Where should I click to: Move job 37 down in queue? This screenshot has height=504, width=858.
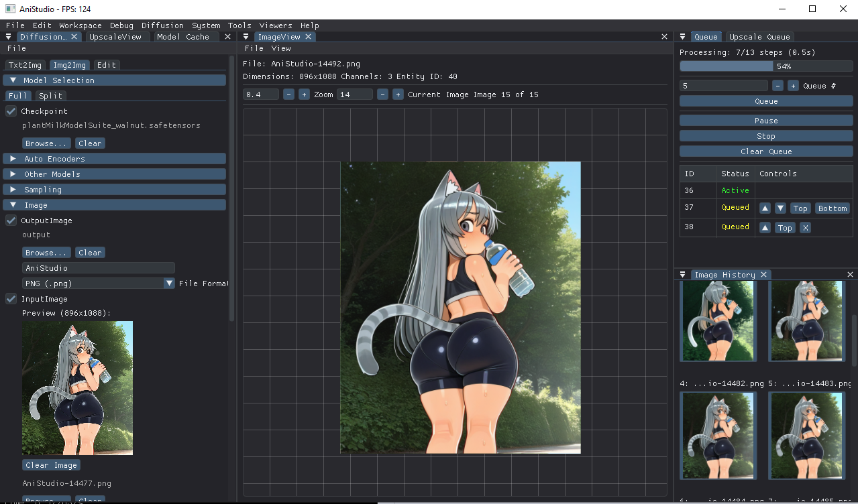click(780, 208)
